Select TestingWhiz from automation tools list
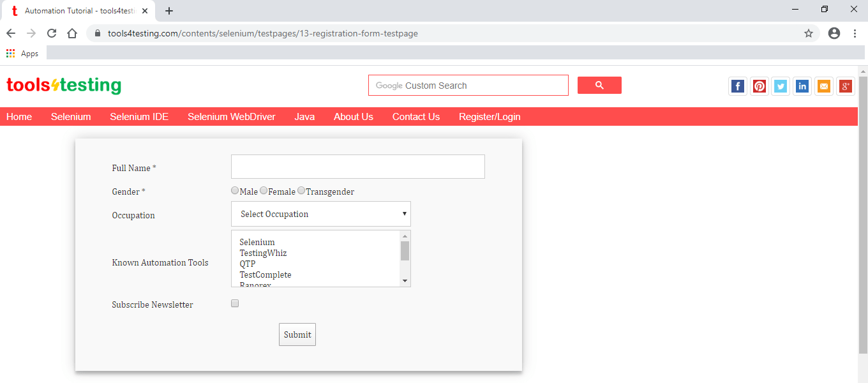 point(263,253)
